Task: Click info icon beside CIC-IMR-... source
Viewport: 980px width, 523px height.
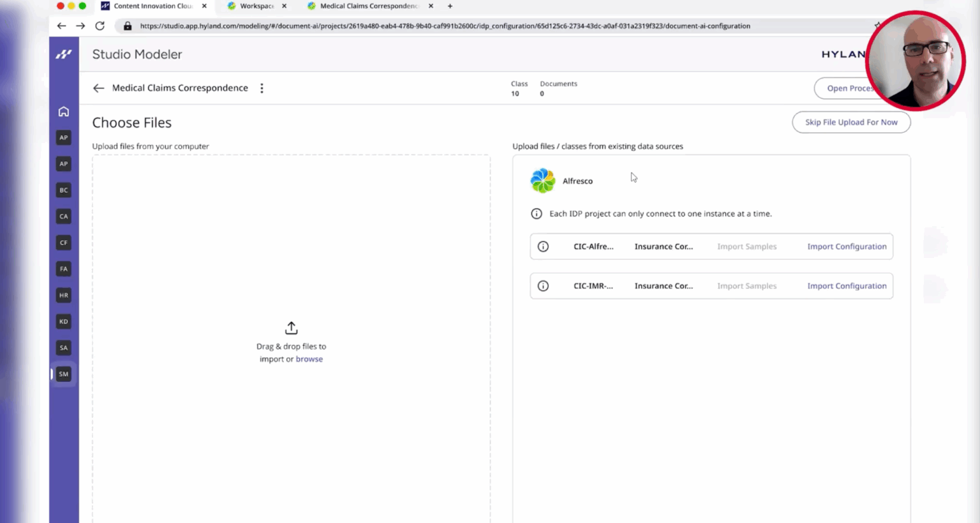Action: pyautogui.click(x=543, y=286)
